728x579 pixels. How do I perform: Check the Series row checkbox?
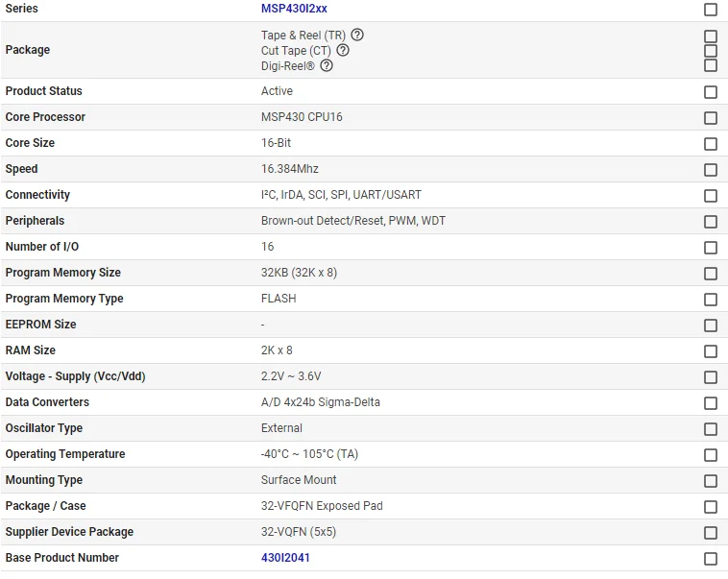(x=711, y=10)
